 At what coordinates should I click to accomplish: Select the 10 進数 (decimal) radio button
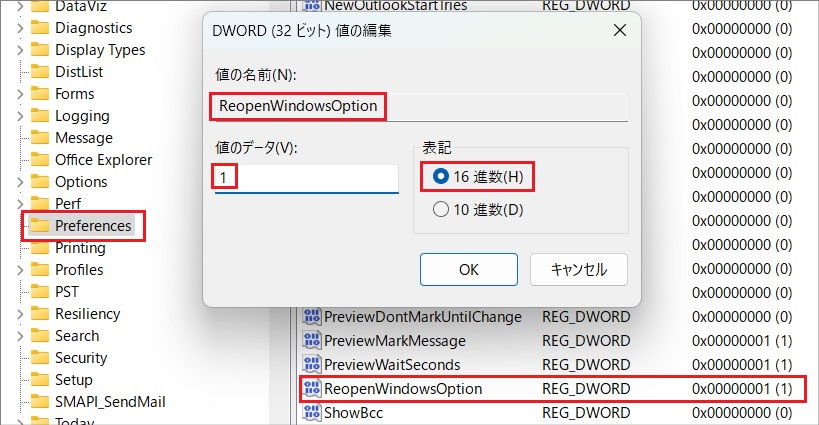pyautogui.click(x=441, y=210)
